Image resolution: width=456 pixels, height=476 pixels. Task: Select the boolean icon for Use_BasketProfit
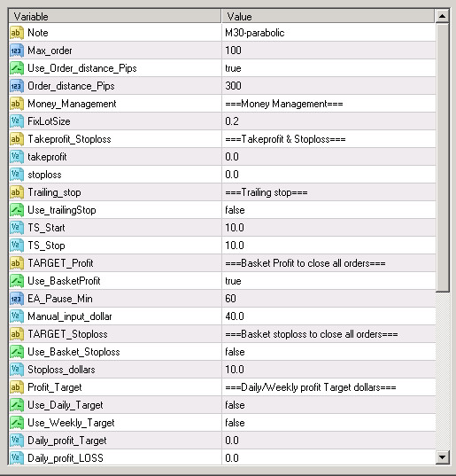coord(16,281)
